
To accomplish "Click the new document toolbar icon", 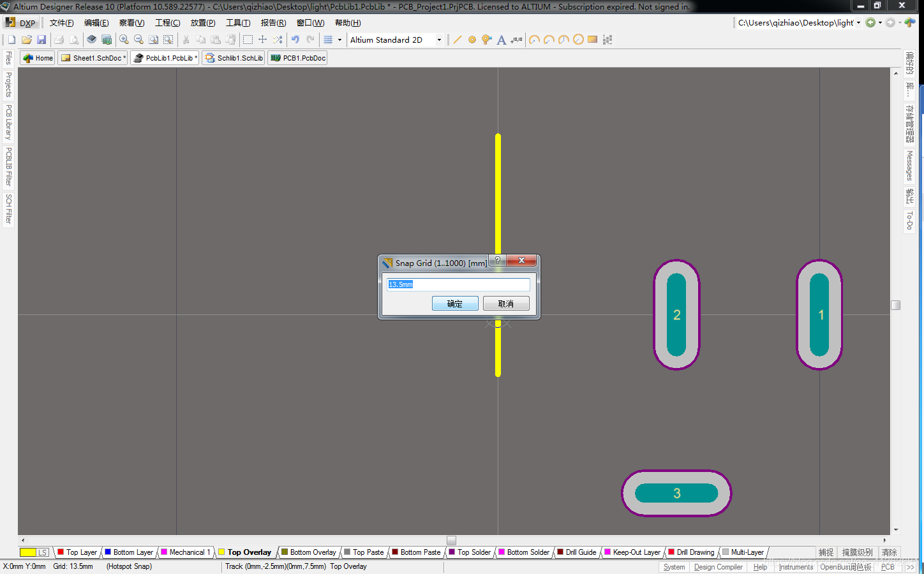I will pos(11,40).
